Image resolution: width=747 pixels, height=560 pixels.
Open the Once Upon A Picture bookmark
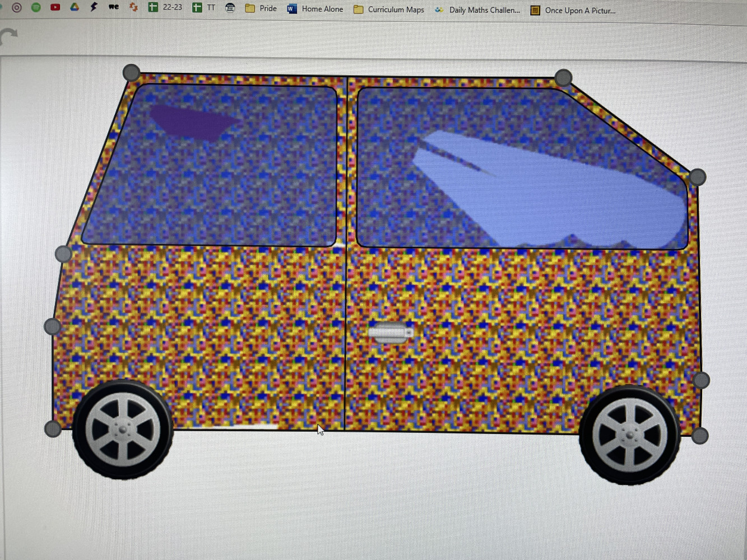(573, 11)
